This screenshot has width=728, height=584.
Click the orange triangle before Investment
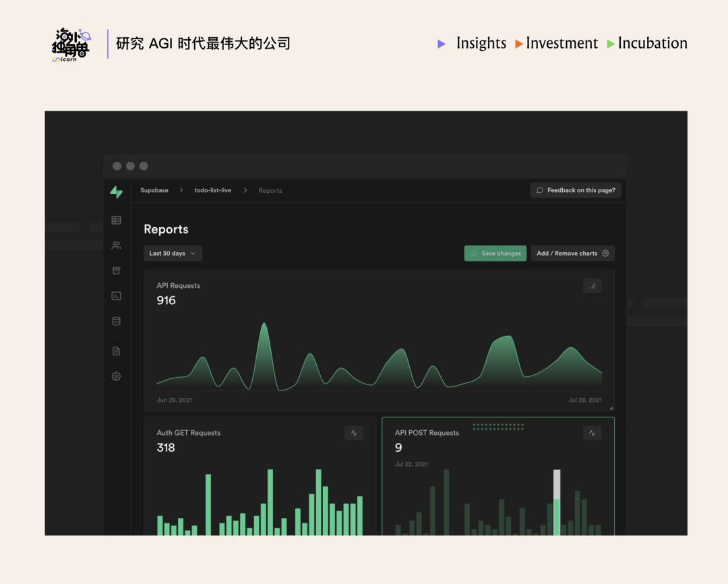tap(519, 44)
